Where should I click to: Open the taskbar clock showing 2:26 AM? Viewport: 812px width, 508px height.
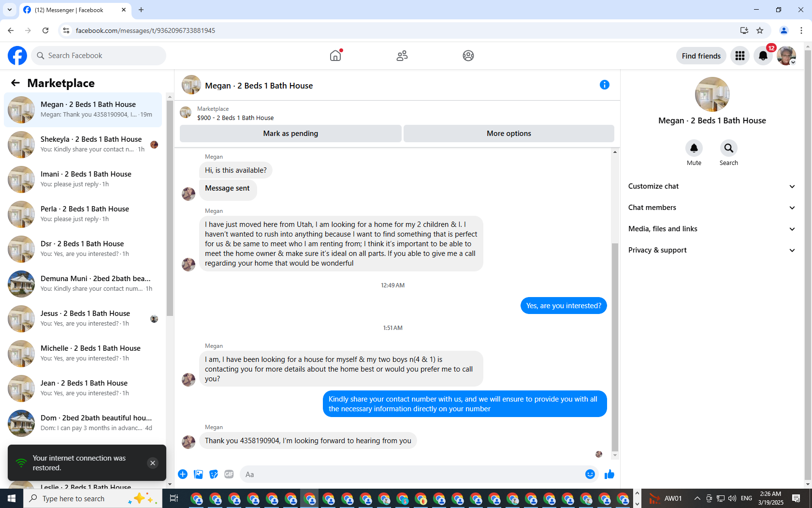[x=770, y=498]
